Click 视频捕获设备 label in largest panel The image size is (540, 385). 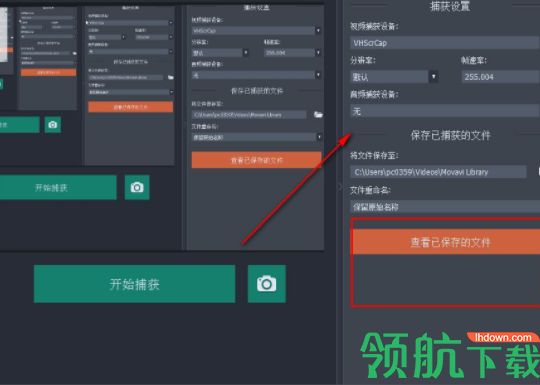point(374,26)
